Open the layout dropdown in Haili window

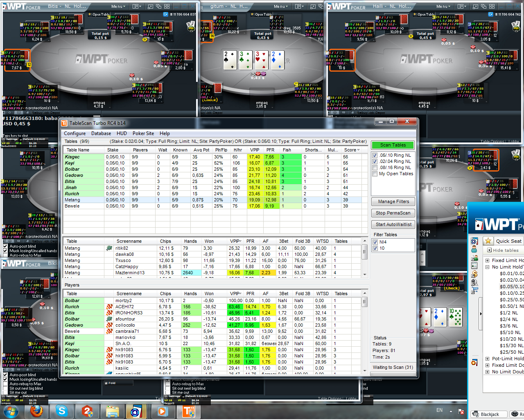coord(462,7)
